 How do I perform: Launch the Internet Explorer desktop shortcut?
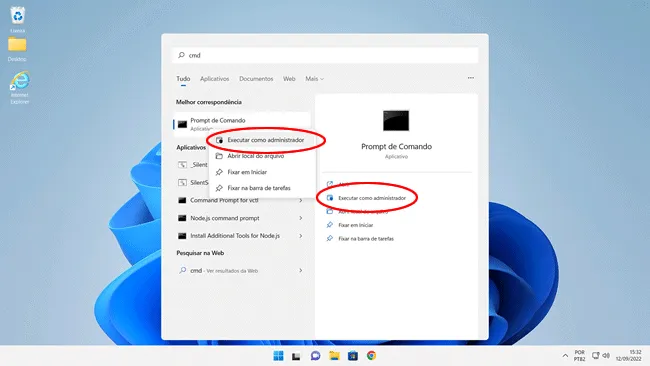[x=19, y=87]
